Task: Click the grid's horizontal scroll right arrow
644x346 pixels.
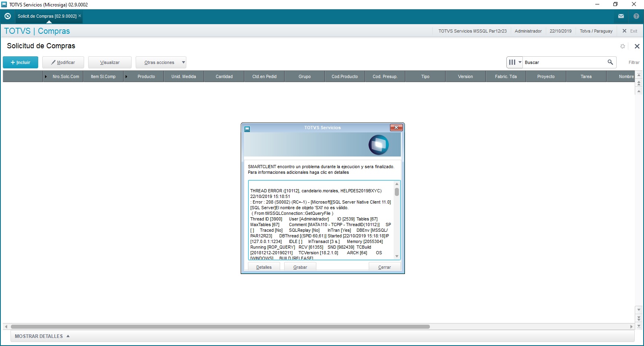Action: [x=632, y=327]
